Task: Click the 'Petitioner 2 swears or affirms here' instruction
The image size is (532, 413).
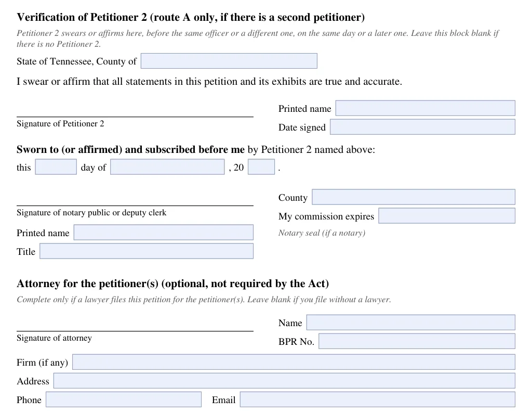Action: pos(258,38)
